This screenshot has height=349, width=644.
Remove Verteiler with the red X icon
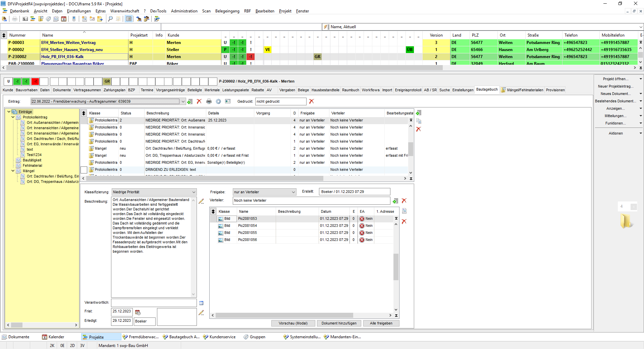[404, 201]
